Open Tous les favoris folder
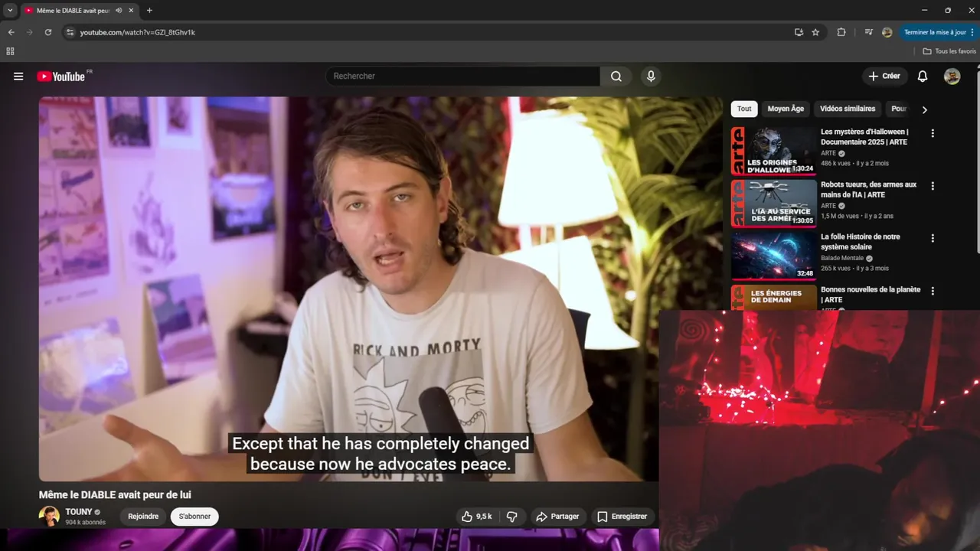The width and height of the screenshot is (980, 551). coord(949,51)
